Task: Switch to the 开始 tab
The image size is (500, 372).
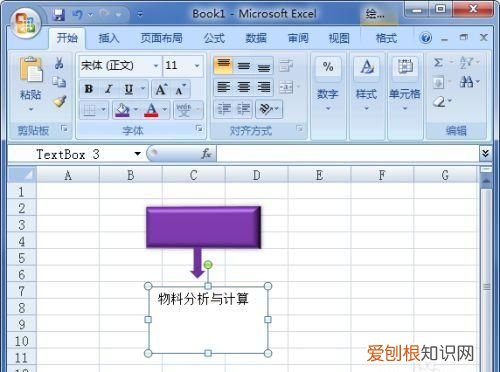Action: click(x=67, y=38)
